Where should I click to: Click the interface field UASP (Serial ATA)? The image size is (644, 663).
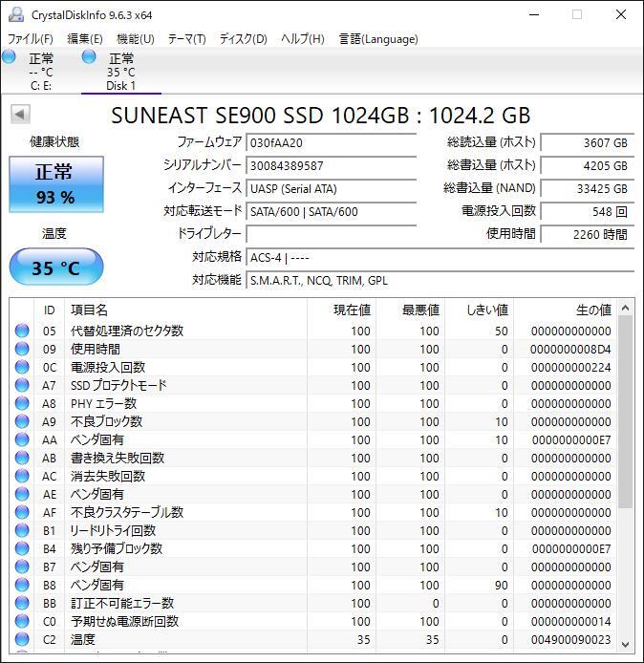point(332,188)
